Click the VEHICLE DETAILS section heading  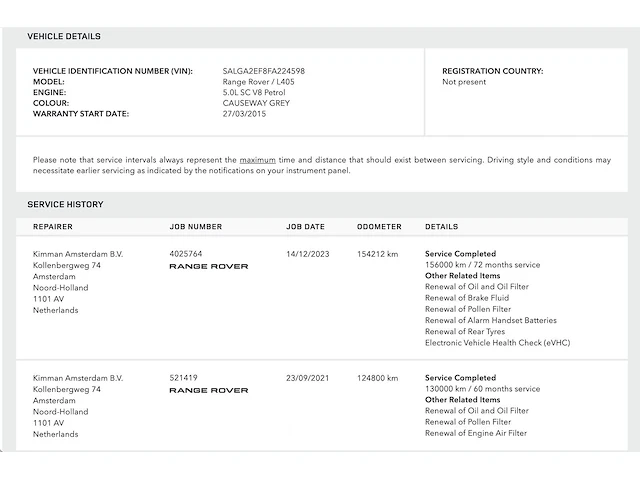pos(64,36)
